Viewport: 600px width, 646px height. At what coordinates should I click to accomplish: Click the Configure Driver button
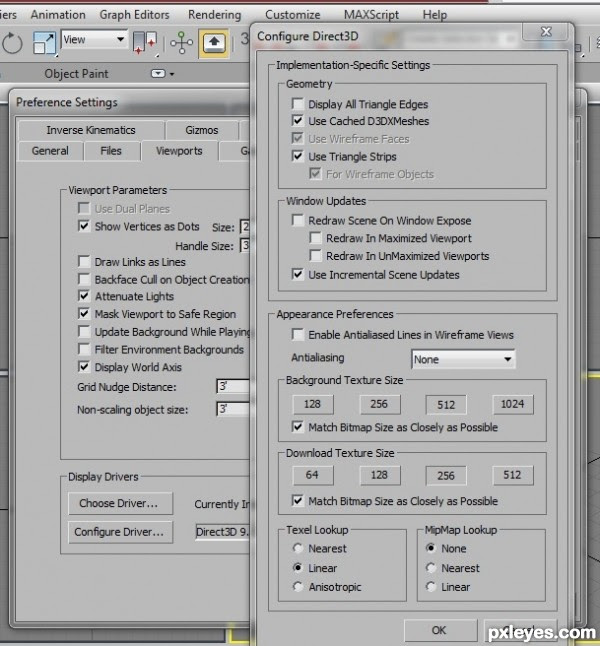(x=120, y=532)
